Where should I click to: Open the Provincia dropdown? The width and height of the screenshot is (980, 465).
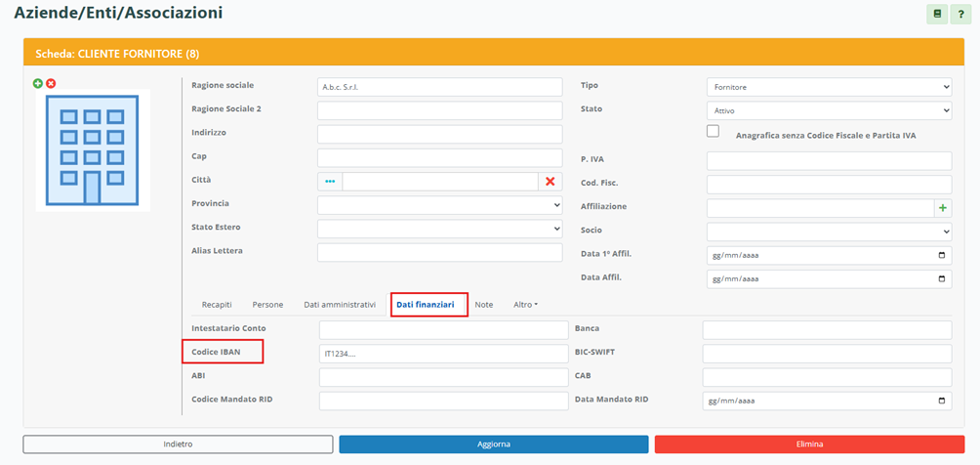[x=439, y=205]
